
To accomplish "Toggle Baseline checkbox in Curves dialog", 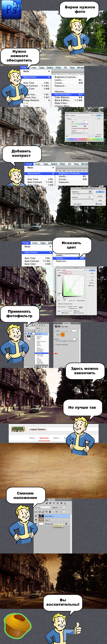I will tap(74, 311).
